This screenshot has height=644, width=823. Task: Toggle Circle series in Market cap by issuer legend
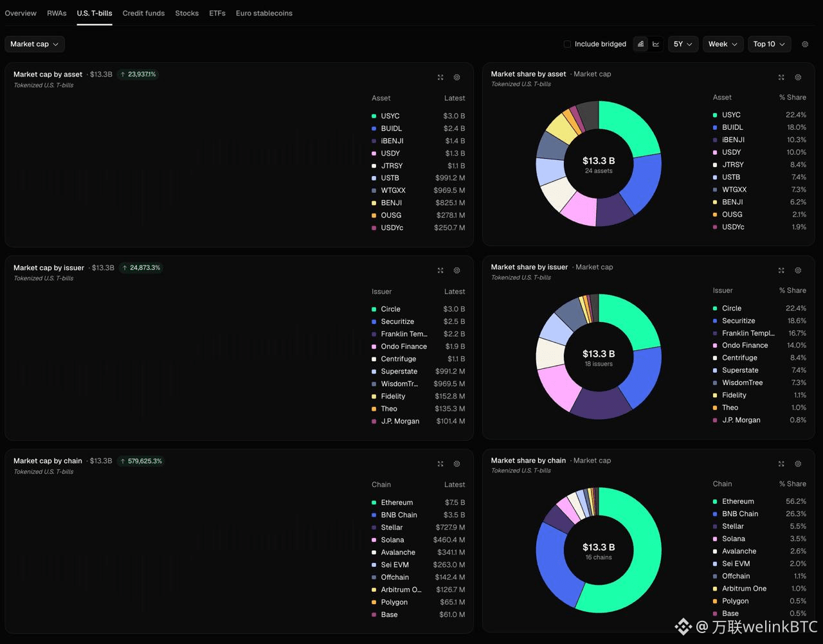click(x=419, y=309)
